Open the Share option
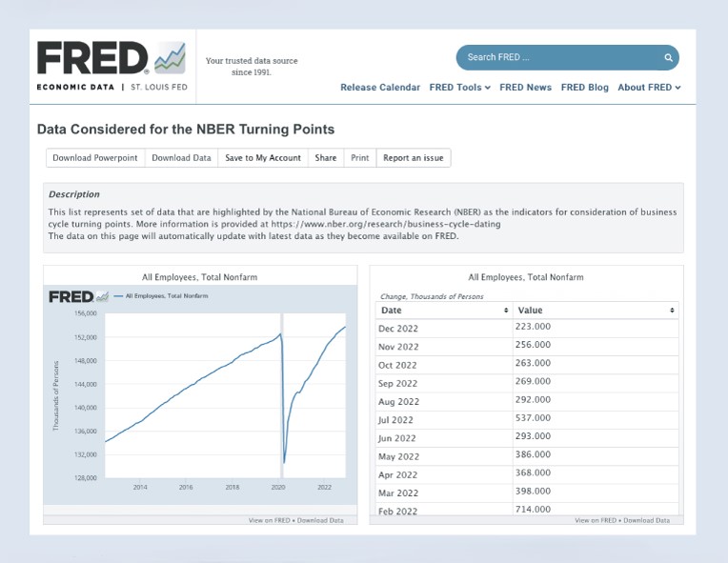 pyautogui.click(x=326, y=158)
